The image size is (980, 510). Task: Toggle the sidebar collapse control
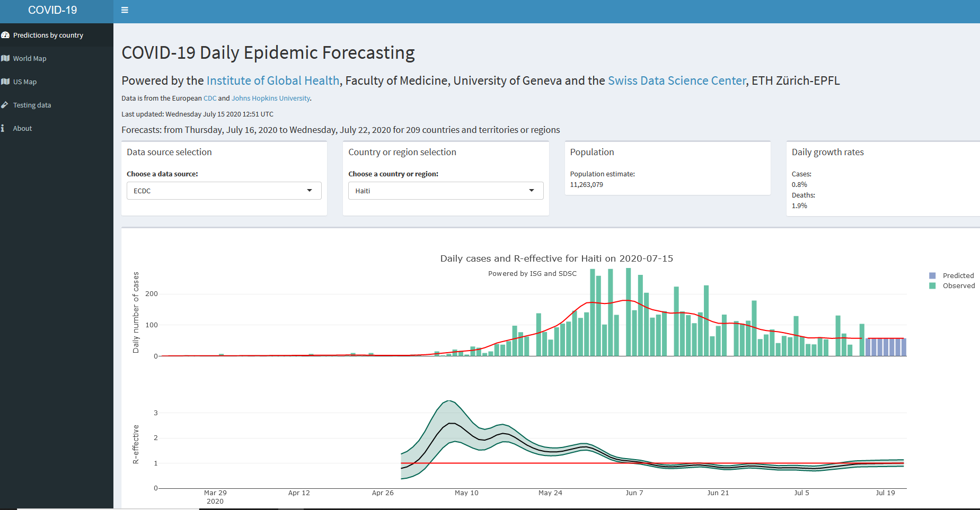click(125, 10)
